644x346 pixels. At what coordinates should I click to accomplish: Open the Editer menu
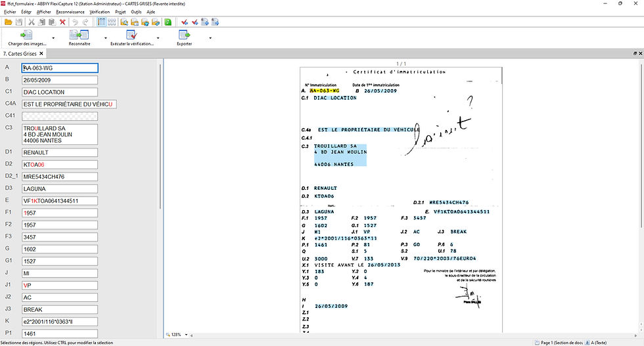tap(26, 12)
